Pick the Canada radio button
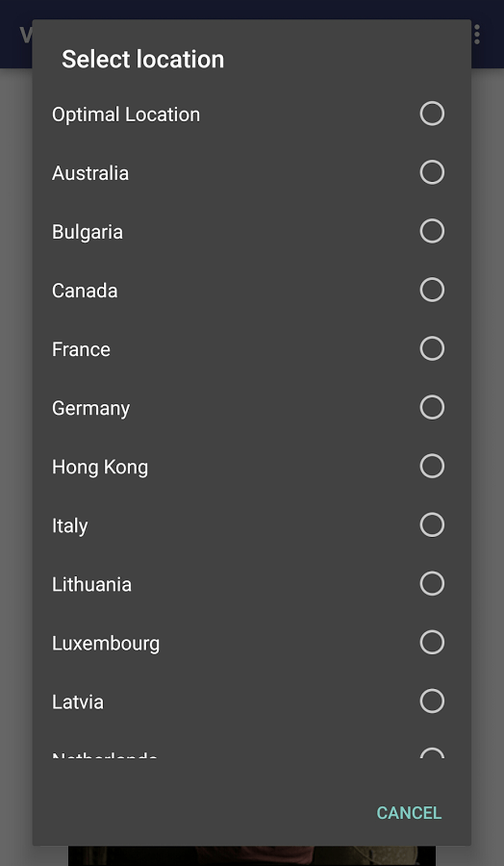 pos(432,290)
